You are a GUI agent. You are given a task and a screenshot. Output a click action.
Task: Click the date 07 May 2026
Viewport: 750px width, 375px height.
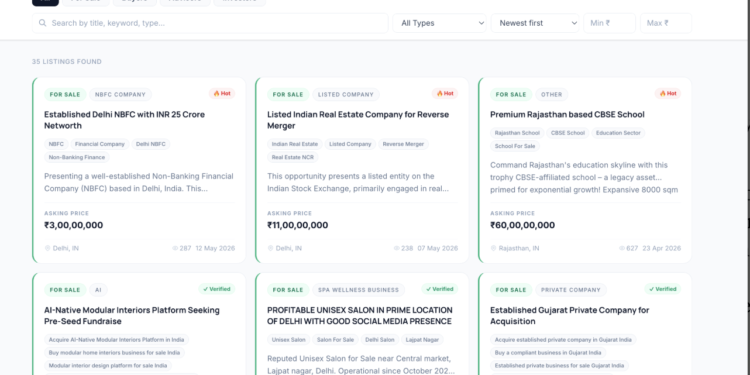click(x=438, y=248)
